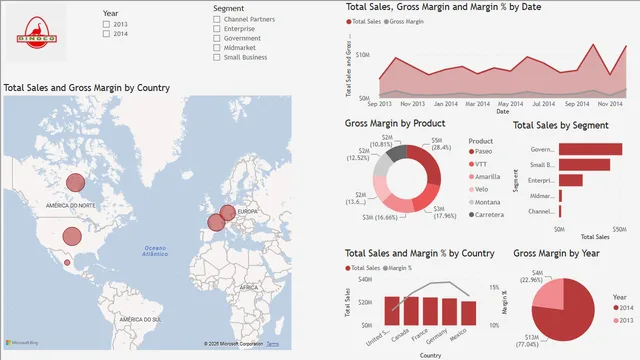Image resolution: width=640 pixels, height=360 pixels.
Task: Click the Germany sales column
Action: [449, 312]
